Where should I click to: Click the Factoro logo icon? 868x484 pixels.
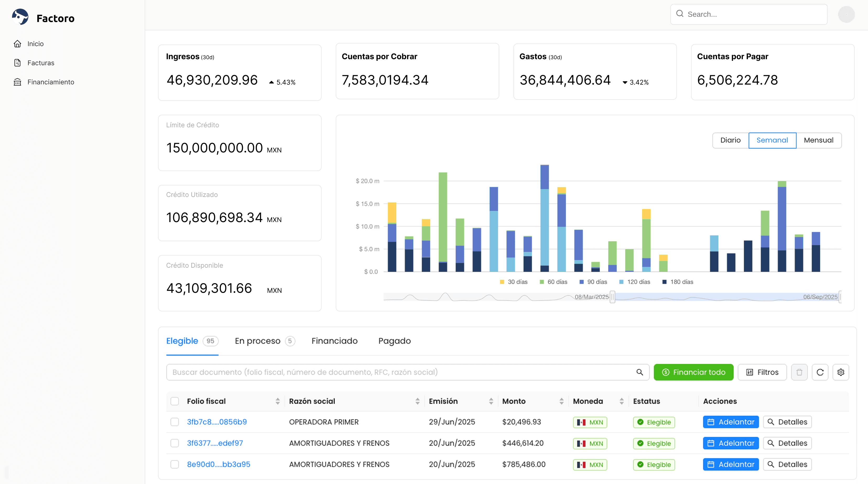pos(20,17)
